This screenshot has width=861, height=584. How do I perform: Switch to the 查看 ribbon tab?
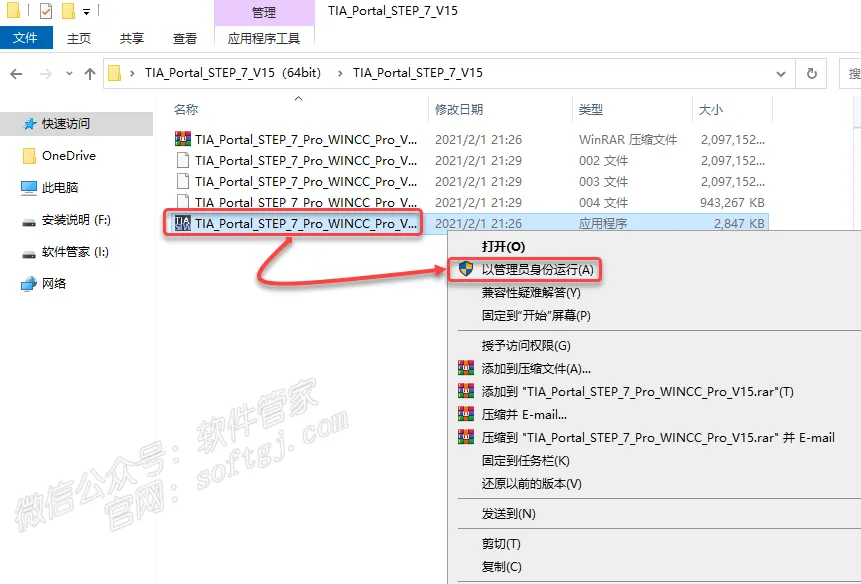tap(184, 38)
